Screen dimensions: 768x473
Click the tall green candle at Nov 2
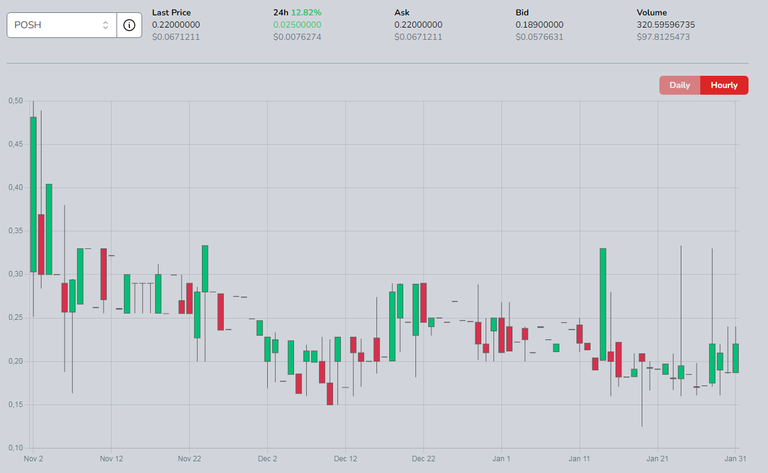33,194
